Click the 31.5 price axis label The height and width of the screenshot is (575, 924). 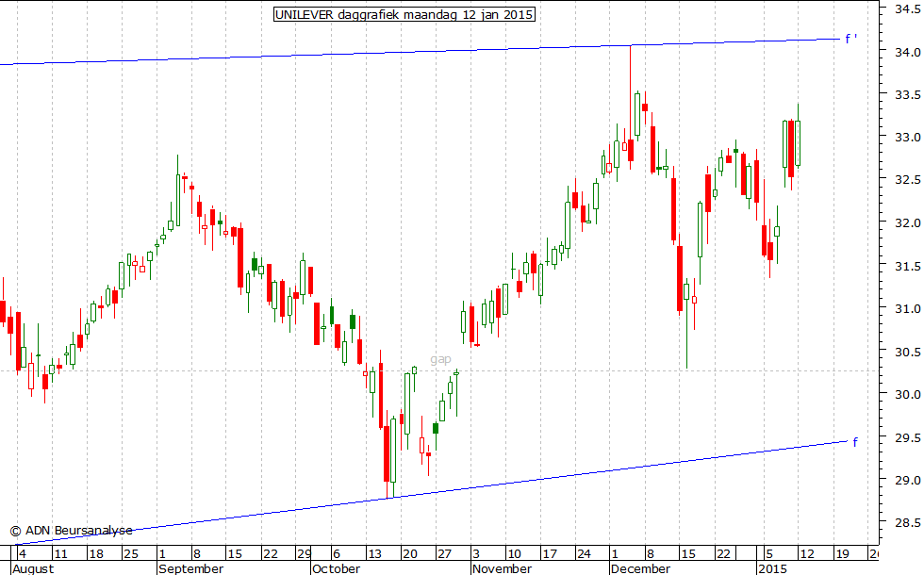coord(907,266)
